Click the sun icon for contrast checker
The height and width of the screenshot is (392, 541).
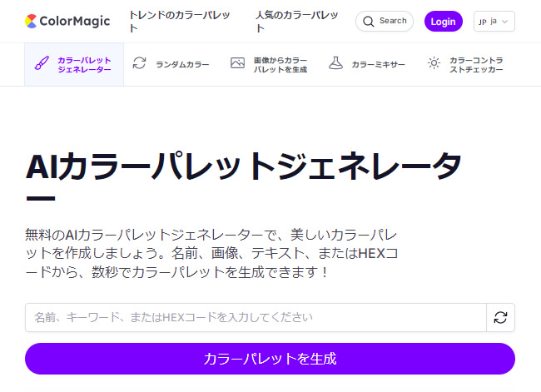coord(434,63)
